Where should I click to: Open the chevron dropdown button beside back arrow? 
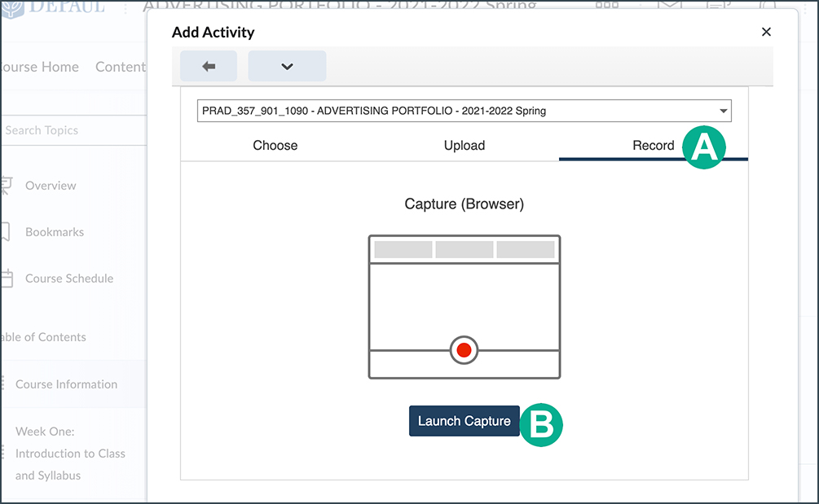[x=287, y=66]
